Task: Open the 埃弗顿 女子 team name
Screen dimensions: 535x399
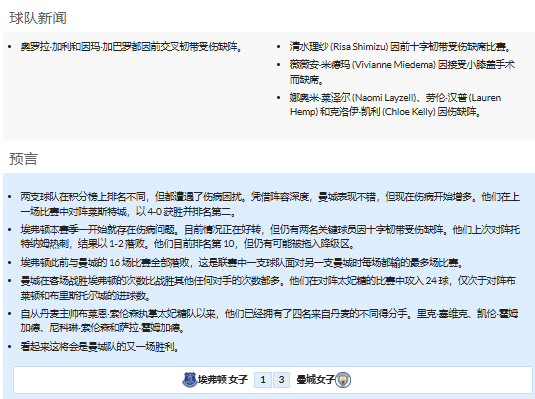Action: [x=223, y=380]
